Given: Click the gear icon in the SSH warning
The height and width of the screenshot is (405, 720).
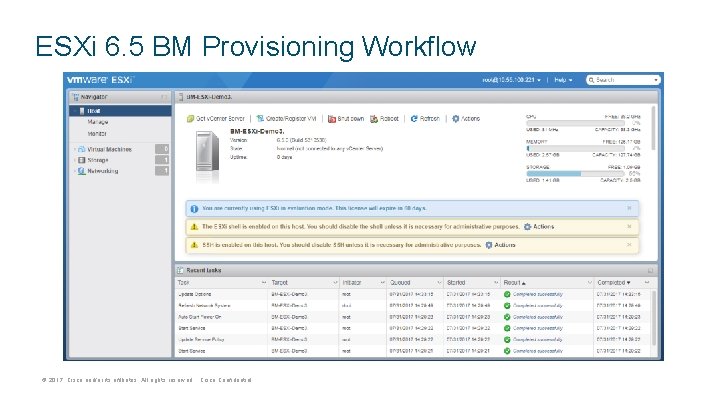Looking at the screenshot, I should pyautogui.click(x=489, y=245).
